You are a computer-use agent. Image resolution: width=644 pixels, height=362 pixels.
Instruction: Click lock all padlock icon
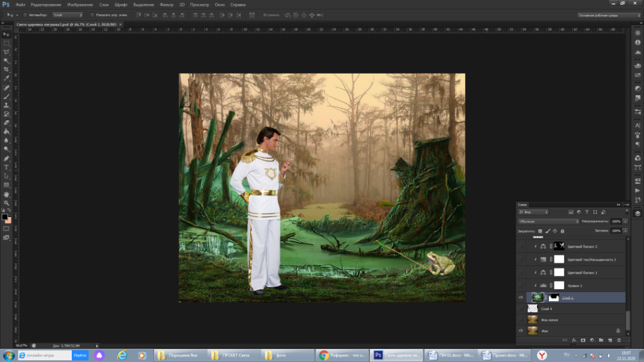point(562,231)
